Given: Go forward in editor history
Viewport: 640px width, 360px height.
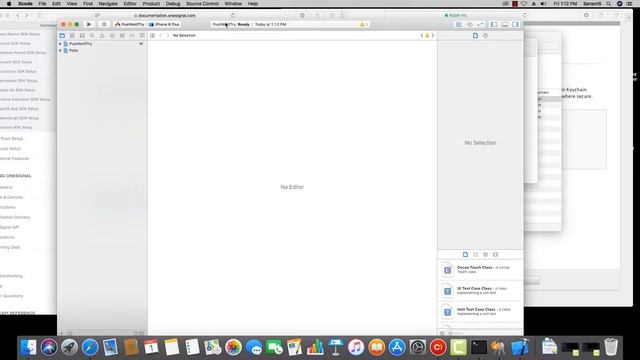Looking at the screenshot, I should 168,36.
